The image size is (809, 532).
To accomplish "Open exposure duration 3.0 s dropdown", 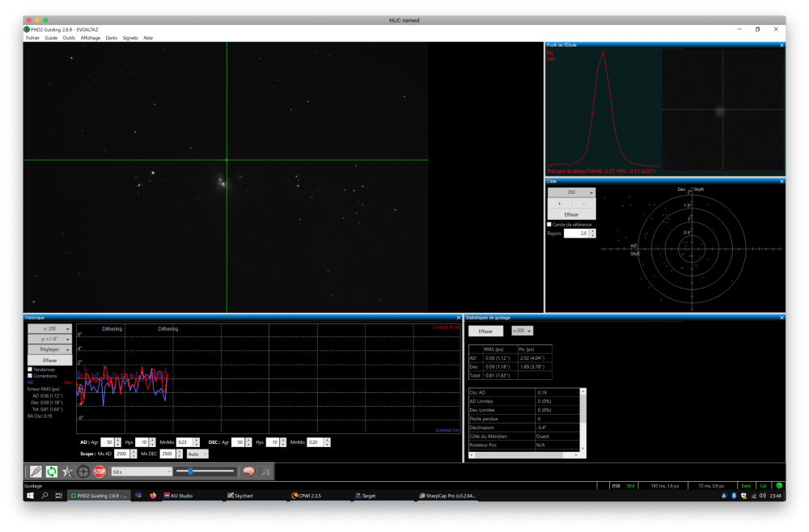I will (x=142, y=471).
